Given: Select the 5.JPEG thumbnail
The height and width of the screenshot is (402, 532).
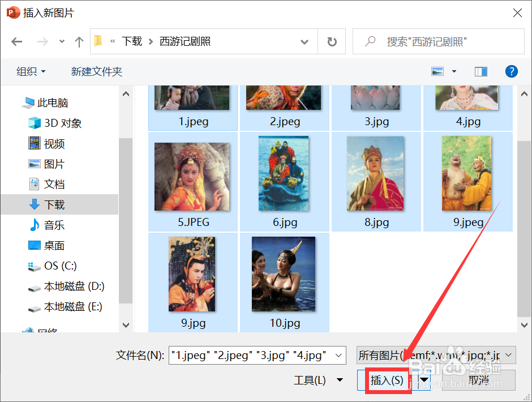Looking at the screenshot, I should (x=193, y=182).
